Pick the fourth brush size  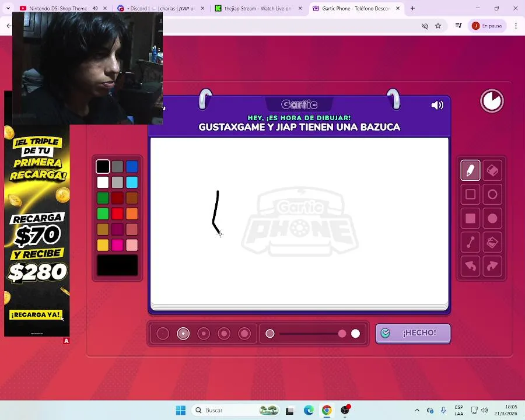(x=224, y=334)
